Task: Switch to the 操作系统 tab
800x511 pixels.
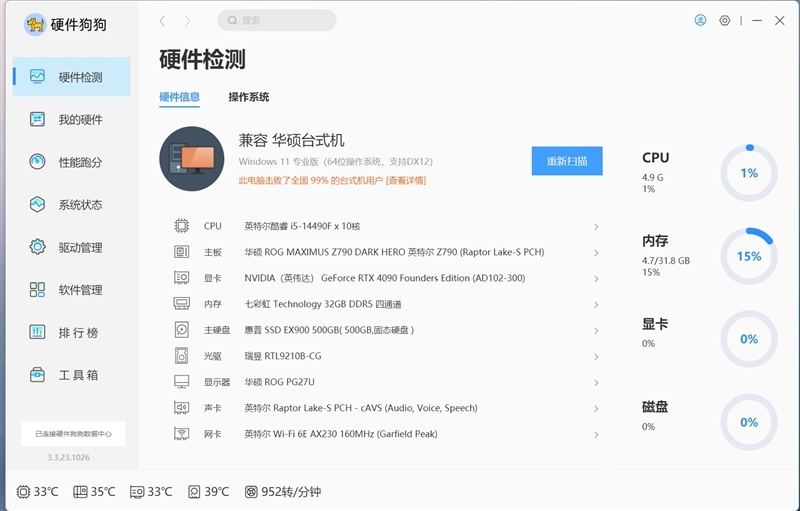Action: tap(248, 97)
